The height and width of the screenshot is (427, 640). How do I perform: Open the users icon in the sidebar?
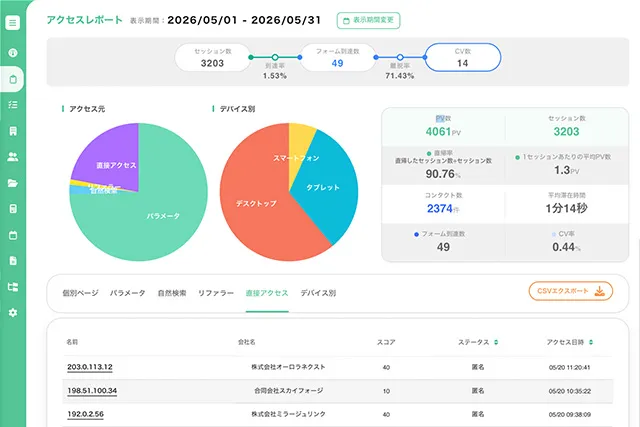(x=13, y=157)
